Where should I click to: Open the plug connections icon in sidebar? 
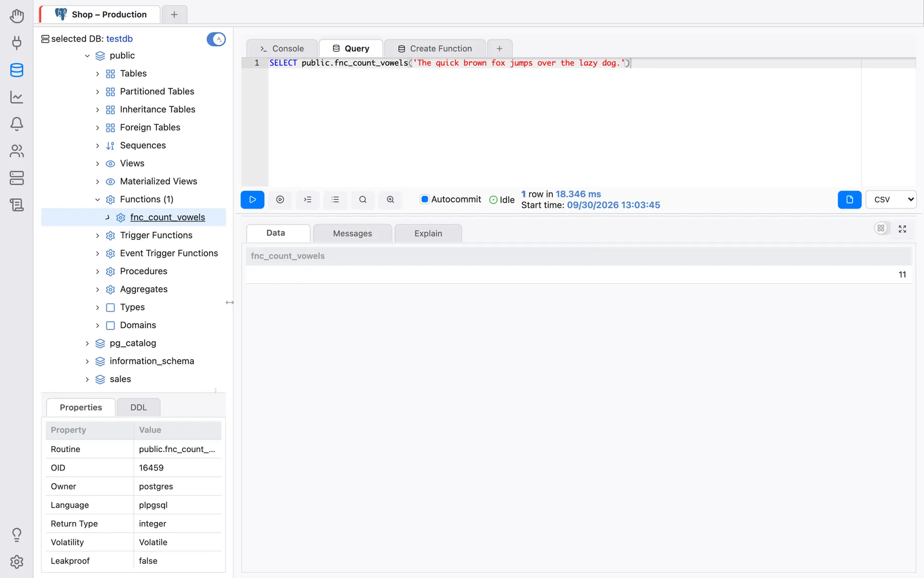point(17,43)
